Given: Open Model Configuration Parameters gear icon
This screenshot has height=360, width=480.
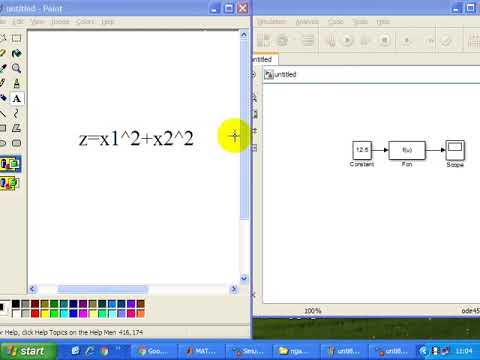Looking at the screenshot, I should pyautogui.click(x=283, y=41).
